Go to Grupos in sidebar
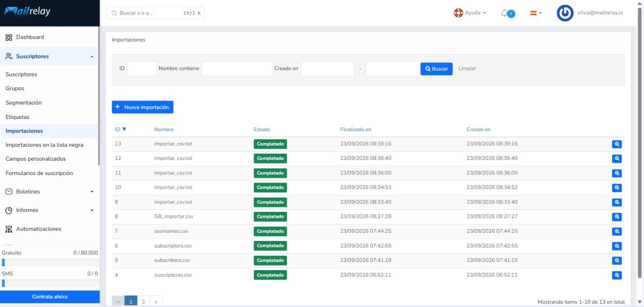The height and width of the screenshot is (307, 644). point(15,88)
